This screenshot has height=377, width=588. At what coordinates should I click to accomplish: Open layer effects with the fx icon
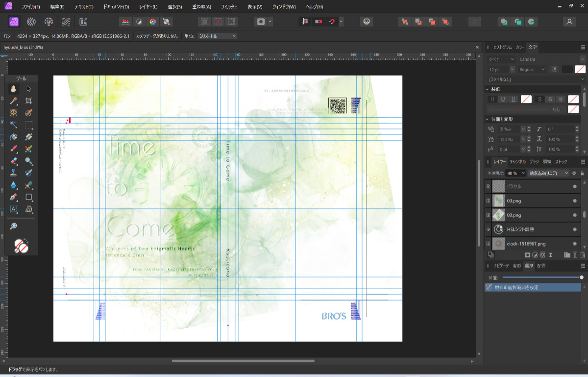click(x=542, y=255)
